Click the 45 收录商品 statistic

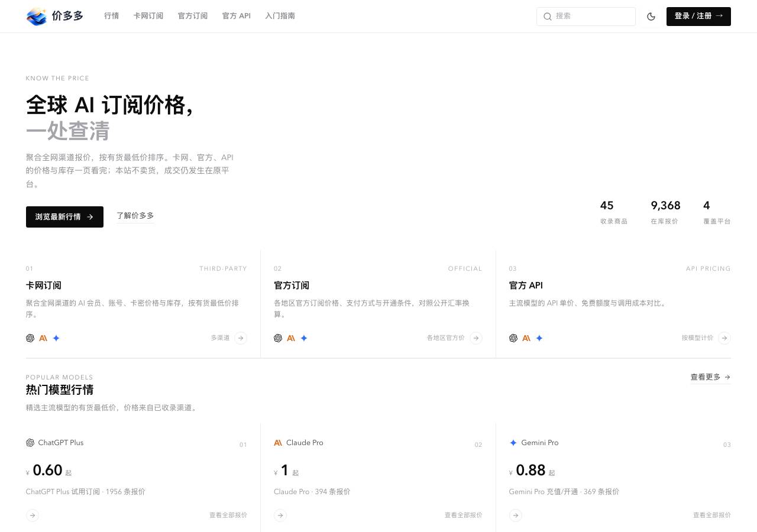tap(614, 212)
